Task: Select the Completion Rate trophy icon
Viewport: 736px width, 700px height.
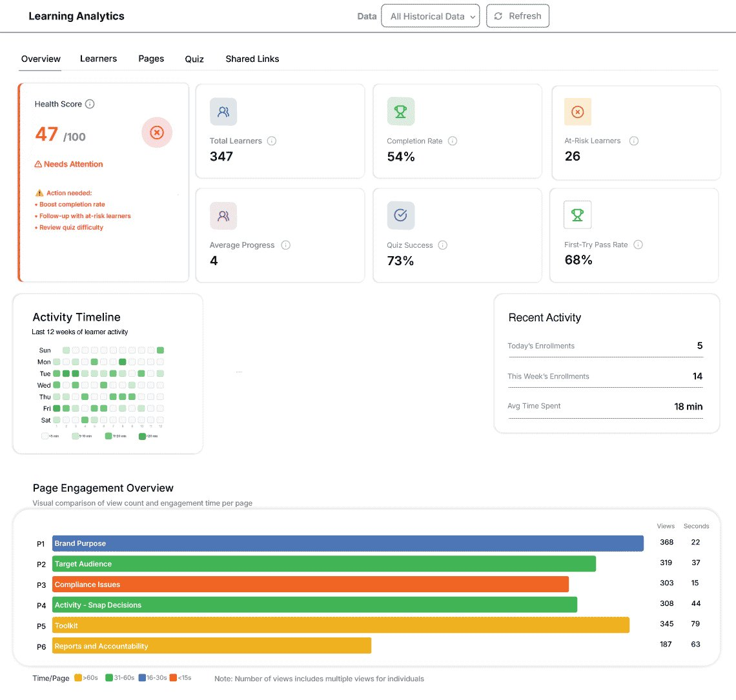Action: (400, 111)
